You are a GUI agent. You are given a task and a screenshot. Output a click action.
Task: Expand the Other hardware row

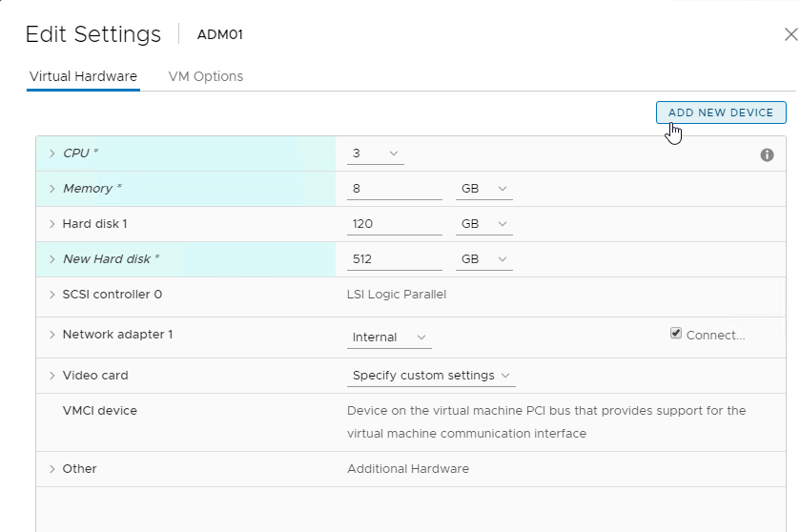[x=52, y=469]
